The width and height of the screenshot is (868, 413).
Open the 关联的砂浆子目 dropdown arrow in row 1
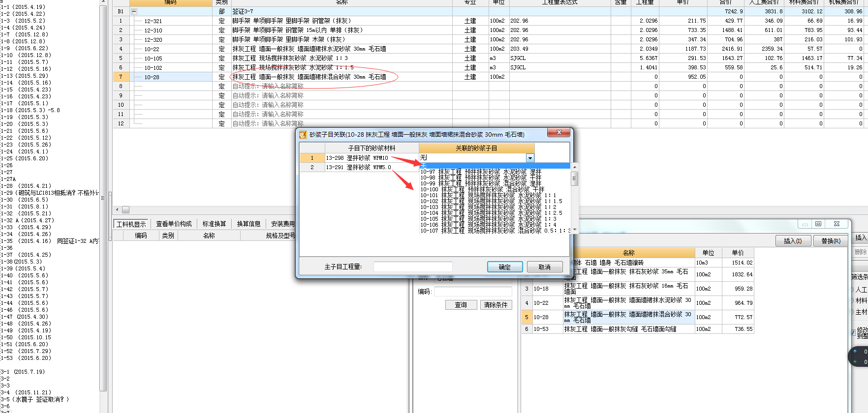click(530, 158)
